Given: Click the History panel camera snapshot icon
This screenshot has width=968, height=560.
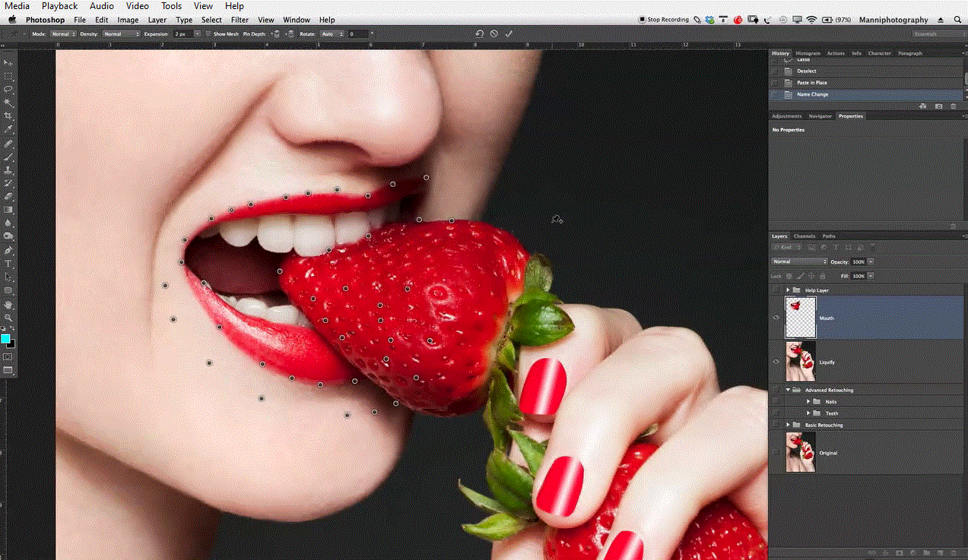Looking at the screenshot, I should click(x=939, y=106).
